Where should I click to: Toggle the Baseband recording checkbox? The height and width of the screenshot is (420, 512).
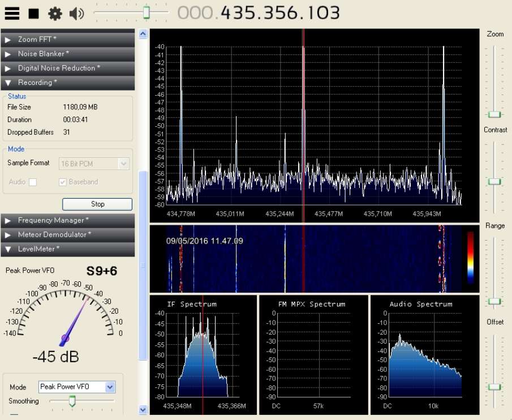pyautogui.click(x=63, y=182)
